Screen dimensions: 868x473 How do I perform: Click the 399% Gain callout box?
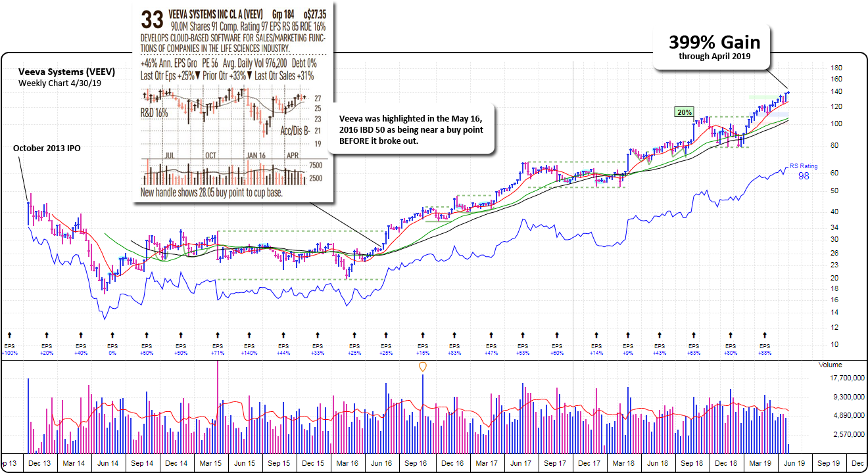pos(714,47)
